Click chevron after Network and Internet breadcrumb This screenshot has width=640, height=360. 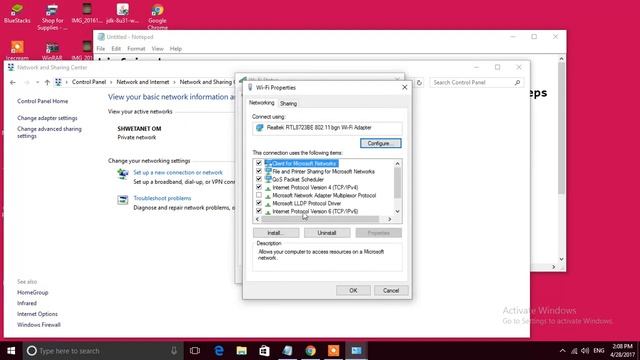tap(174, 82)
